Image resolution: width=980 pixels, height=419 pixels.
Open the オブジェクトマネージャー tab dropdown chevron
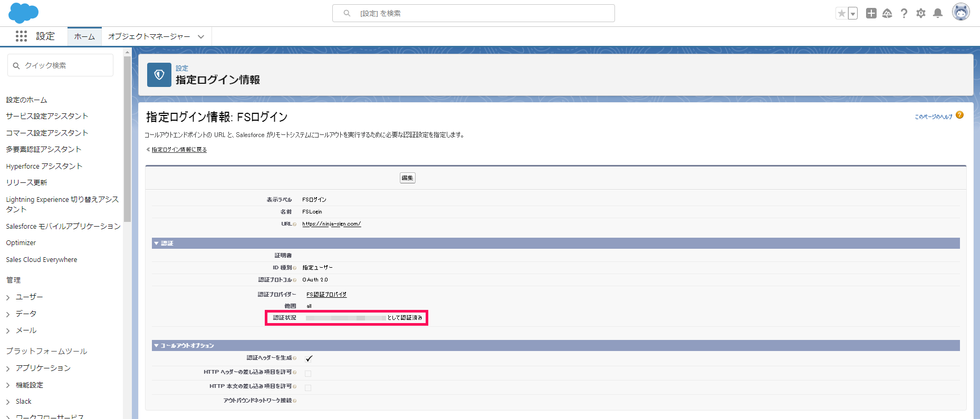point(201,36)
